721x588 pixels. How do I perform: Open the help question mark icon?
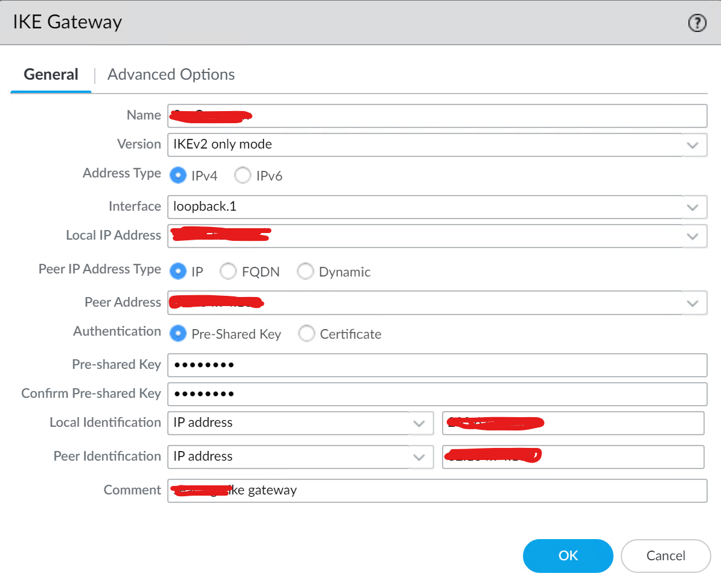coord(697,23)
